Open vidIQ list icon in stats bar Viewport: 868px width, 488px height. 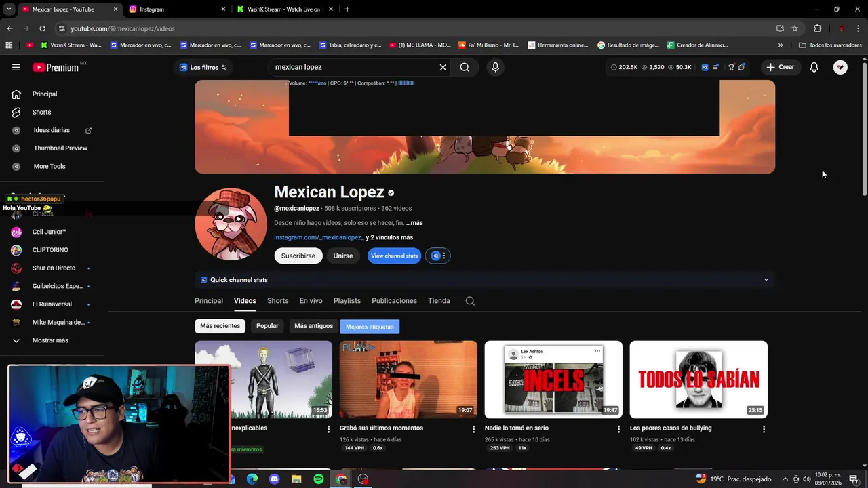click(x=715, y=67)
